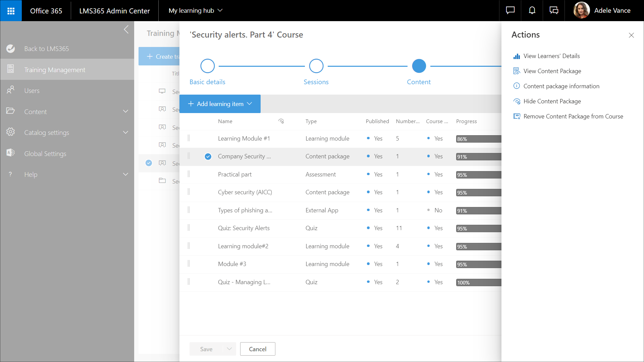The width and height of the screenshot is (644, 362).
Task: Click the Content package information icon
Action: (x=517, y=86)
